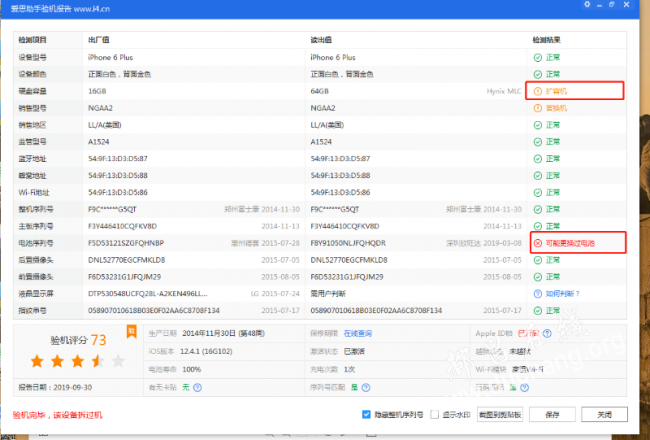The height and width of the screenshot is (440, 650).
Task: Click the orange 验 bookmark badge
Action: coord(131,331)
